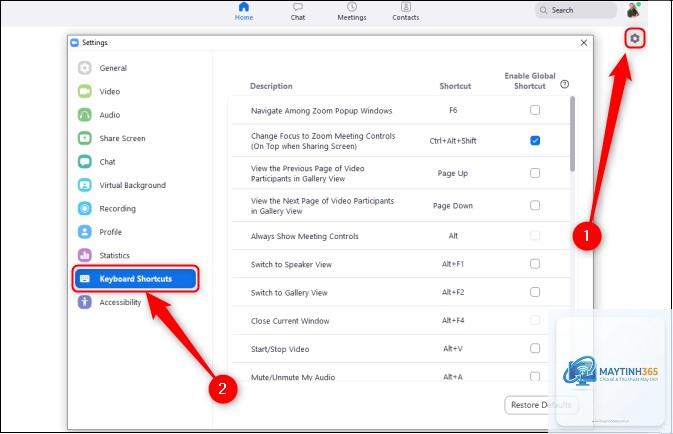
Task: Edit the Alt+V shortcut value
Action: (453, 349)
